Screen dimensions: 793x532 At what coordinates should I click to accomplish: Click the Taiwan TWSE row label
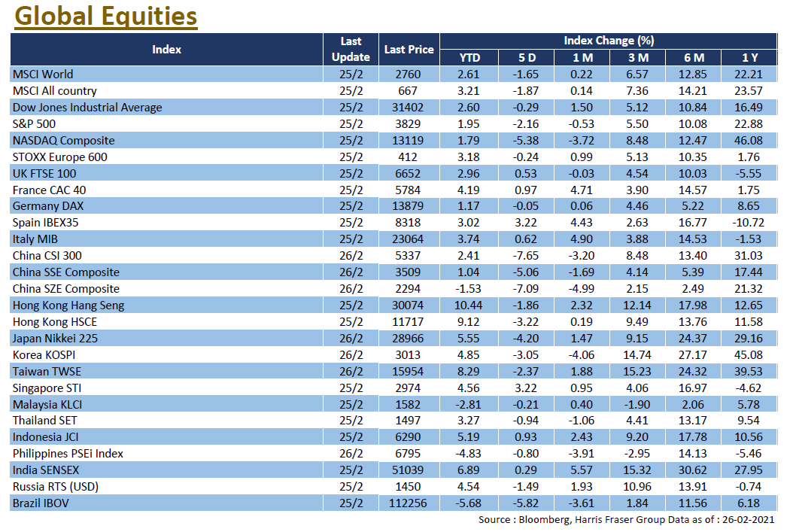pyautogui.click(x=47, y=372)
